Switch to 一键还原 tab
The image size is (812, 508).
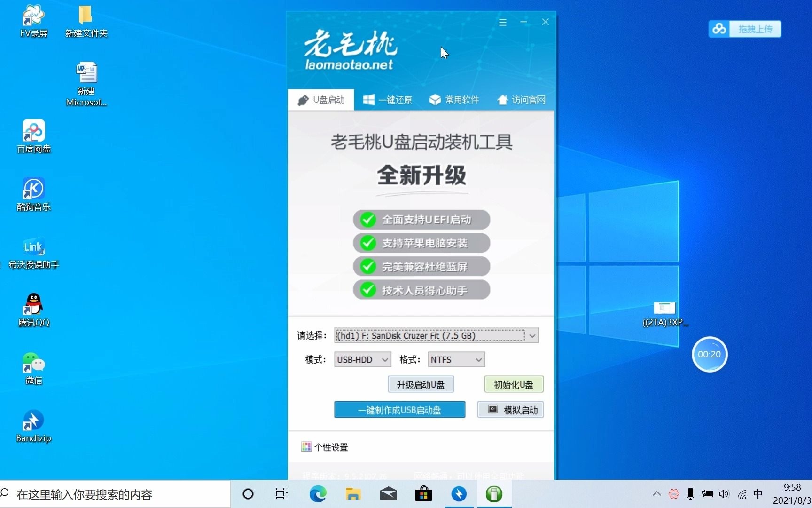coord(387,100)
